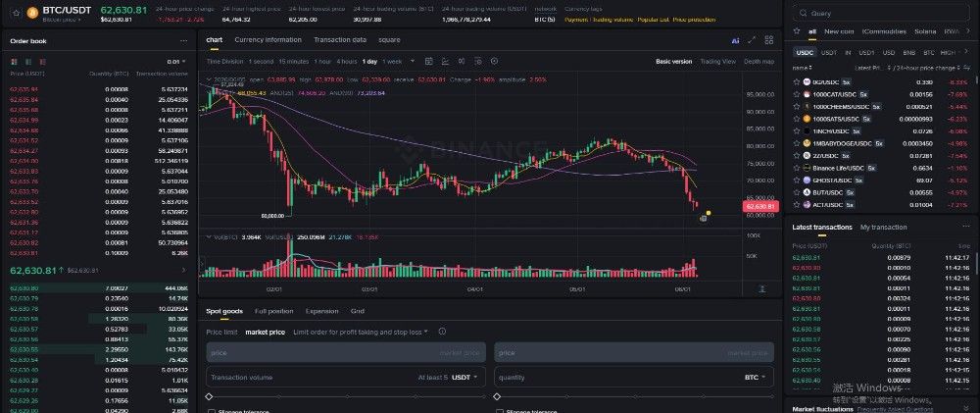Open candlestick style icon in chart toolbar
This screenshot has height=413, width=980.
[x=462, y=62]
